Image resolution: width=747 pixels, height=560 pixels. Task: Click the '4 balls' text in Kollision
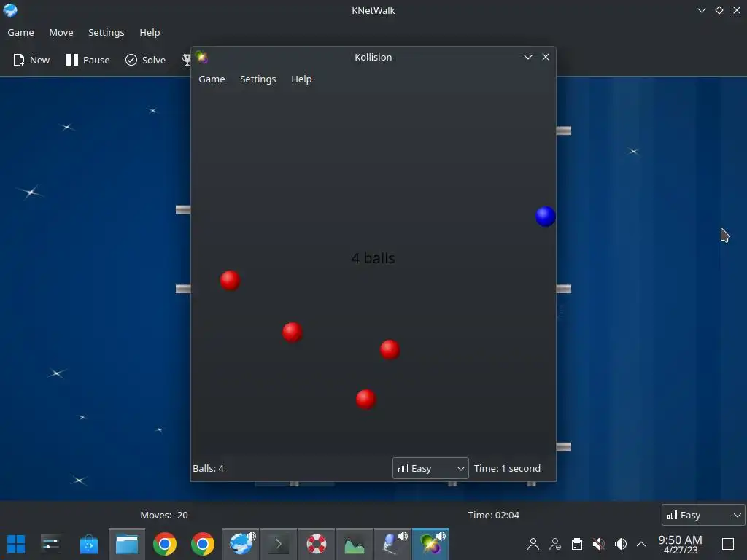(x=373, y=258)
